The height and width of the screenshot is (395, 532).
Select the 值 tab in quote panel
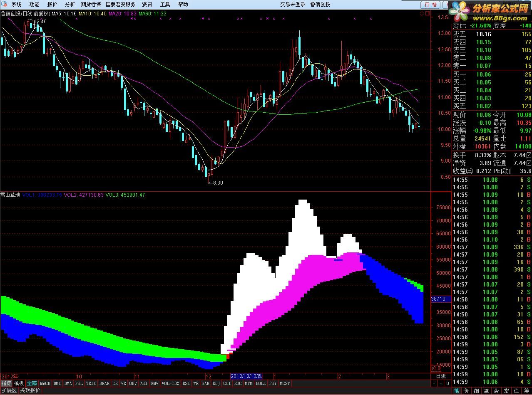coord(517,391)
